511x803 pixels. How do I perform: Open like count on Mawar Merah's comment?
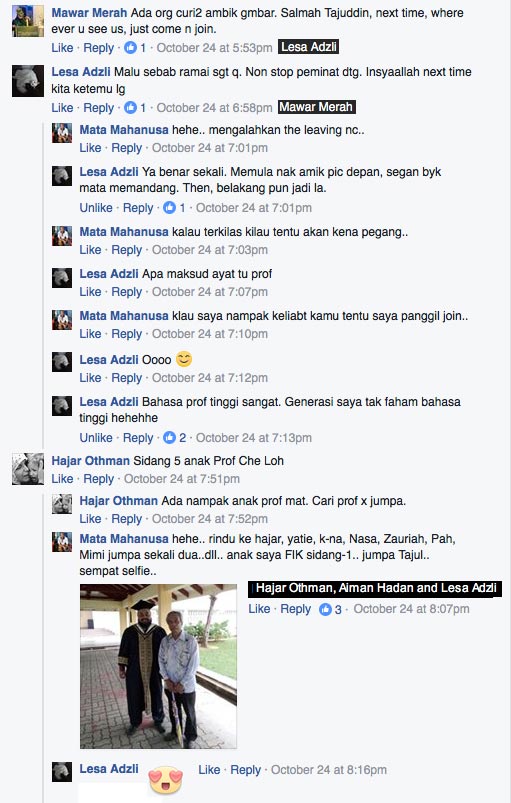[136, 48]
